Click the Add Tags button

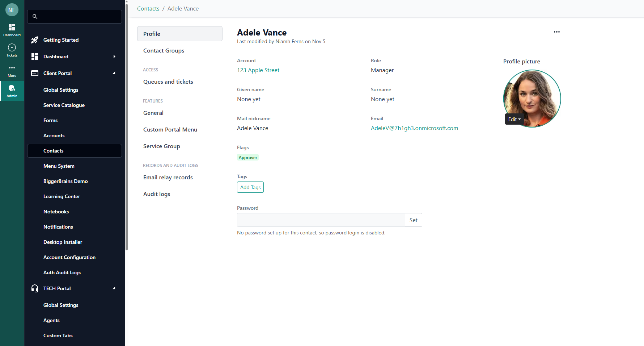[x=250, y=187]
